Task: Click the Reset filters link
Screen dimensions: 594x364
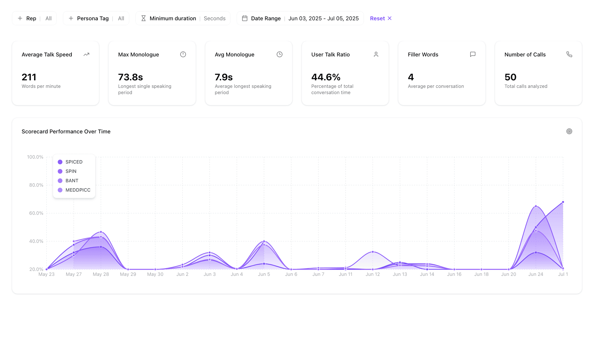Action: click(x=377, y=18)
